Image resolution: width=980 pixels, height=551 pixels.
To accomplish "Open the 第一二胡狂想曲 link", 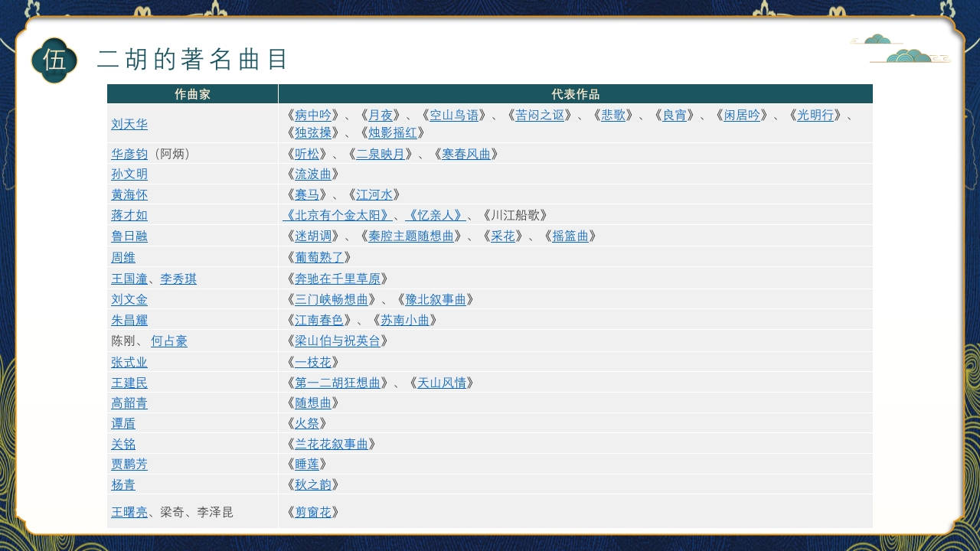I will pos(338,383).
